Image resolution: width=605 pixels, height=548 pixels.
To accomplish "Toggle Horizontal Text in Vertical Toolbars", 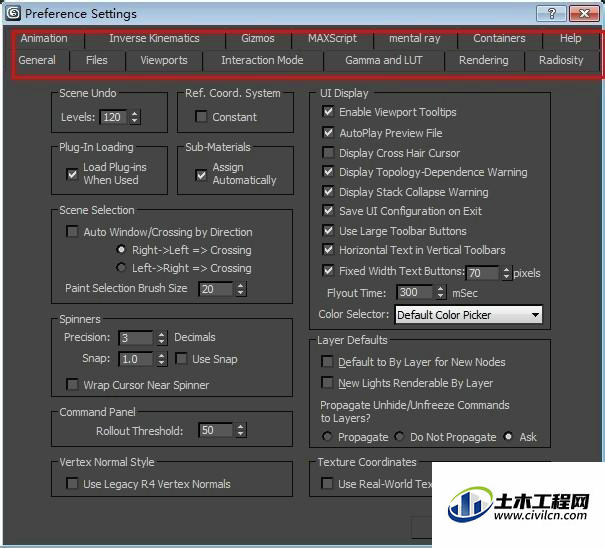I will click(328, 250).
